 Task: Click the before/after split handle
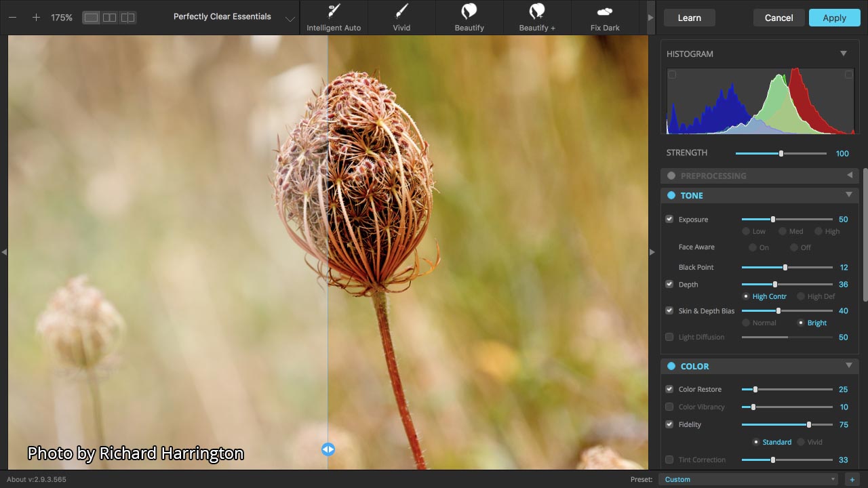(x=328, y=449)
